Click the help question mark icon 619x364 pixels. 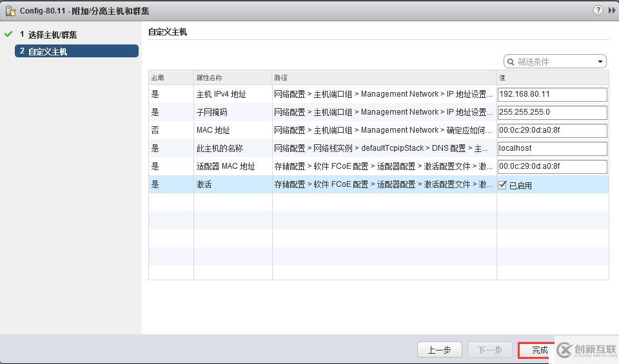tap(598, 10)
